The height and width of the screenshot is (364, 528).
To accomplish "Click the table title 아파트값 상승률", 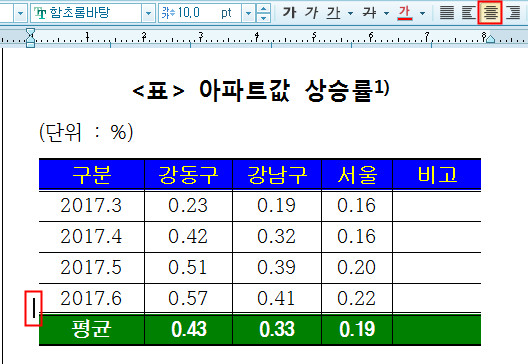I will [x=286, y=91].
